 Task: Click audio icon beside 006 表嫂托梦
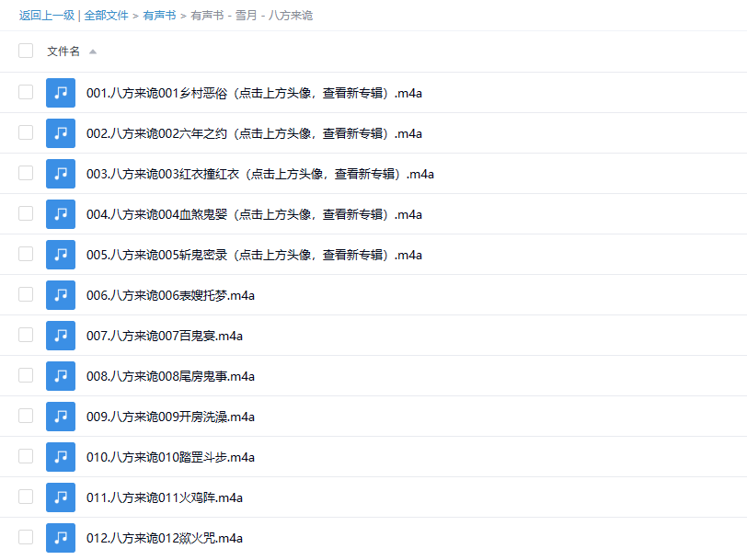(x=61, y=295)
